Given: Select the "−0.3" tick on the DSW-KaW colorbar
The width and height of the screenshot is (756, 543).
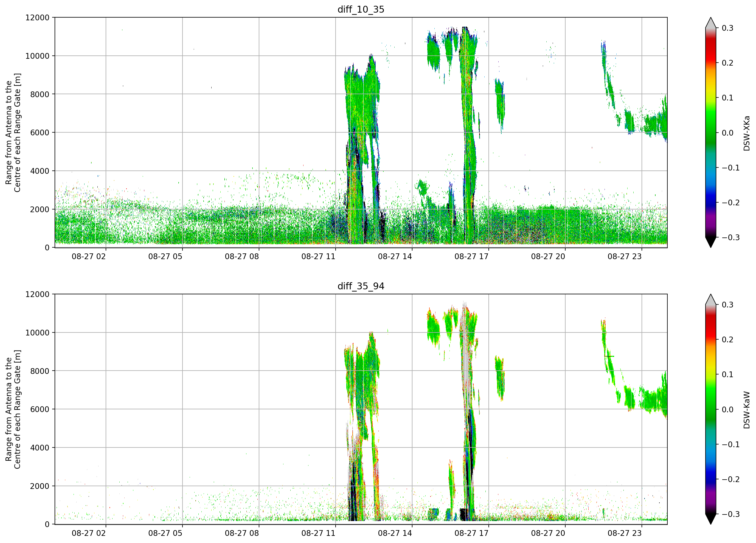Looking at the screenshot, I should [x=731, y=514].
